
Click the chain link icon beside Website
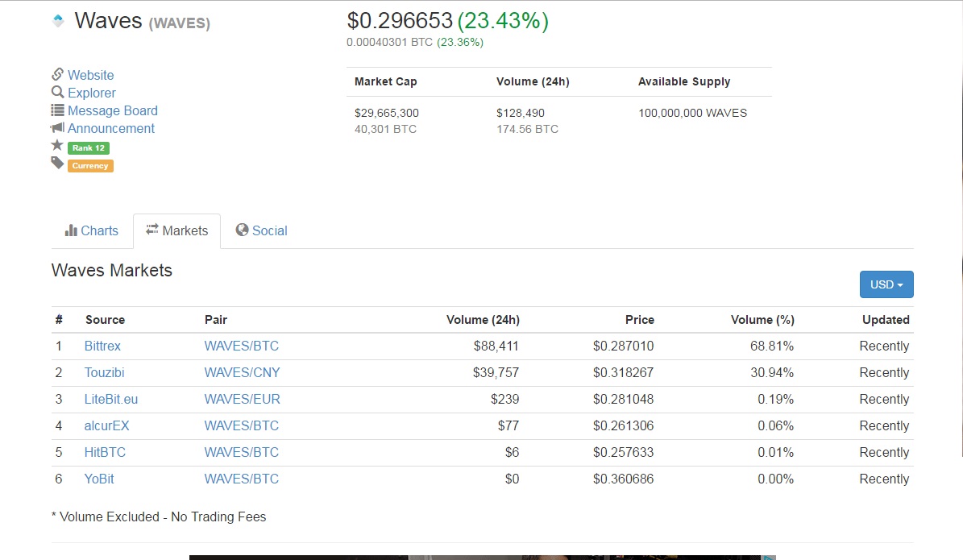57,74
